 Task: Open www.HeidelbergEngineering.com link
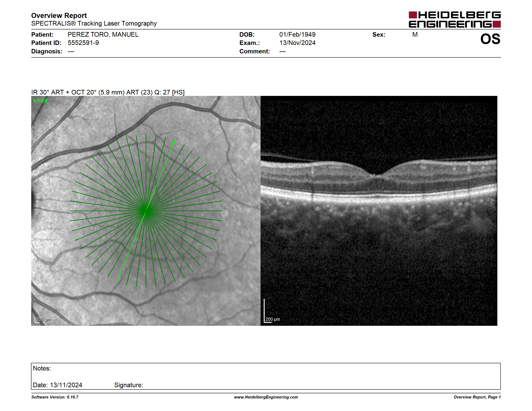tap(266, 397)
